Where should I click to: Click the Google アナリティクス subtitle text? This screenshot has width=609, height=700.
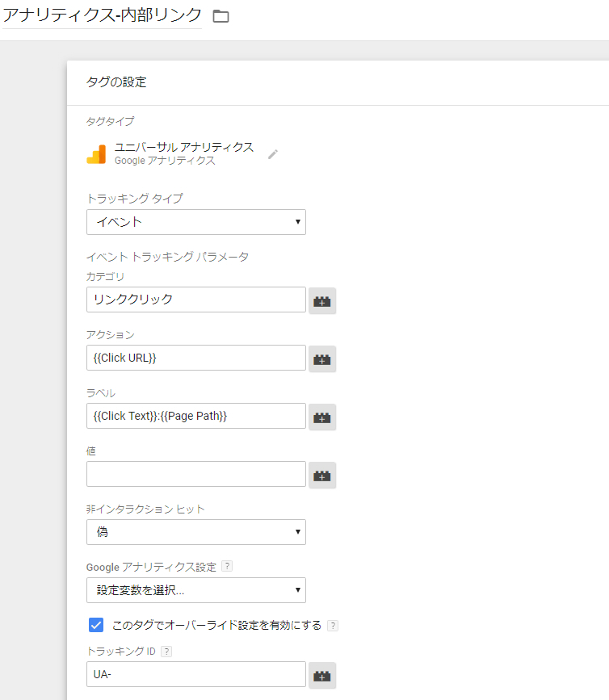165,161
